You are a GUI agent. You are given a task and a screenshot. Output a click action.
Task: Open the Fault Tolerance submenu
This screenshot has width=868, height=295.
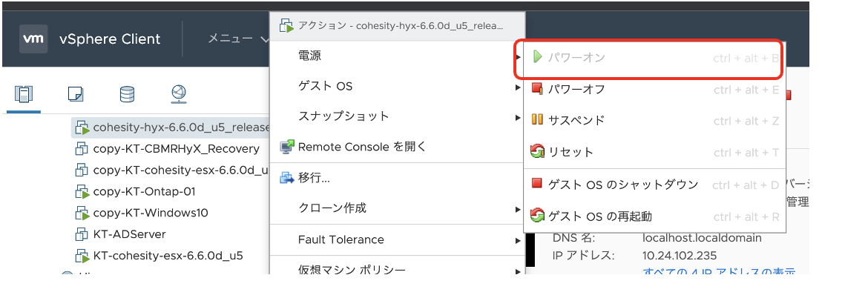tap(398, 239)
